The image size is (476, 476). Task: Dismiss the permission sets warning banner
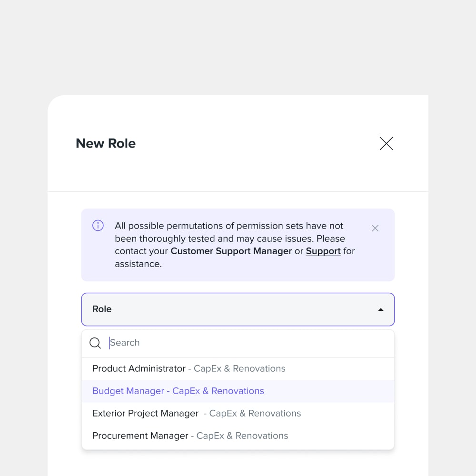click(375, 228)
